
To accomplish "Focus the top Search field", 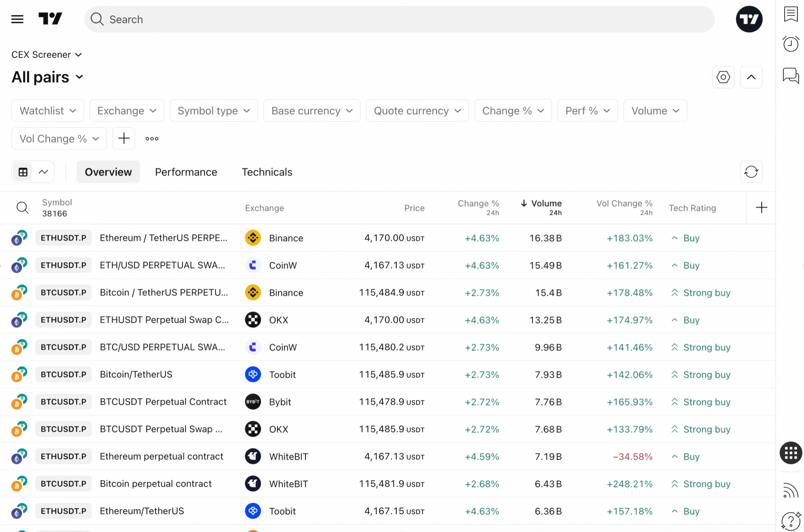I will [x=399, y=19].
